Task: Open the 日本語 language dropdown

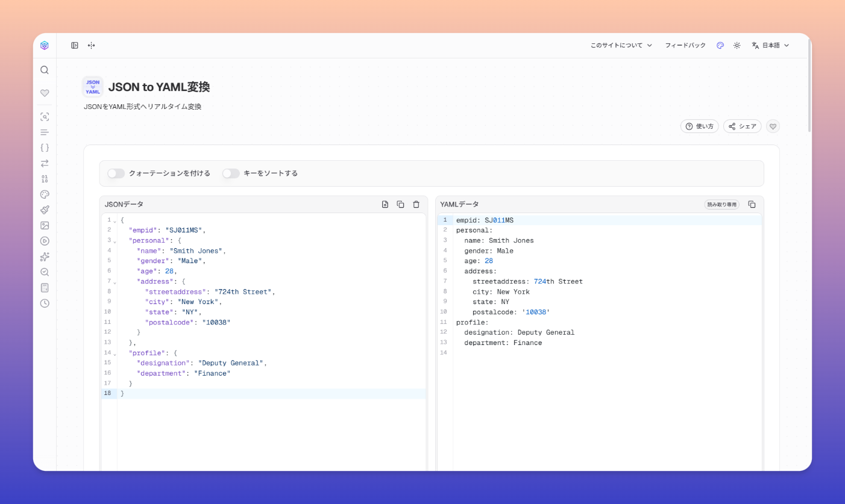Action: pos(770,46)
